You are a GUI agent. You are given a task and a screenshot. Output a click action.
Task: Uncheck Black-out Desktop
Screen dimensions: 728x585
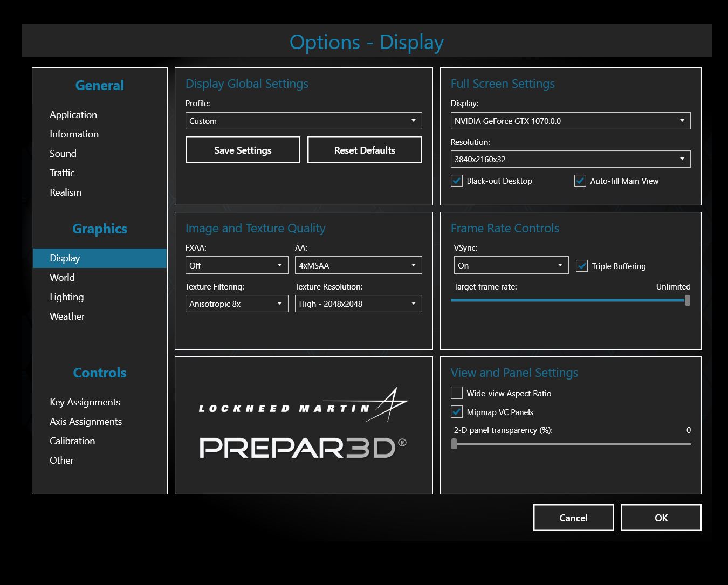click(457, 181)
